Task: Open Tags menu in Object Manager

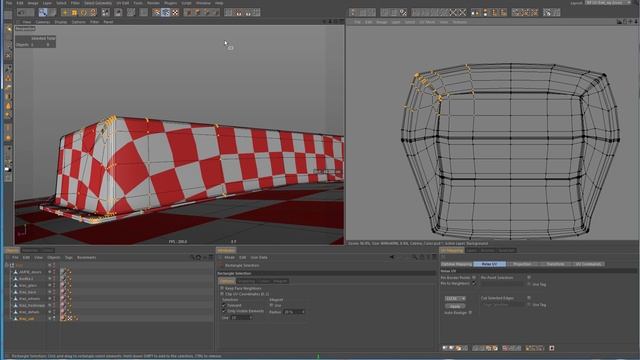Action: click(x=69, y=258)
